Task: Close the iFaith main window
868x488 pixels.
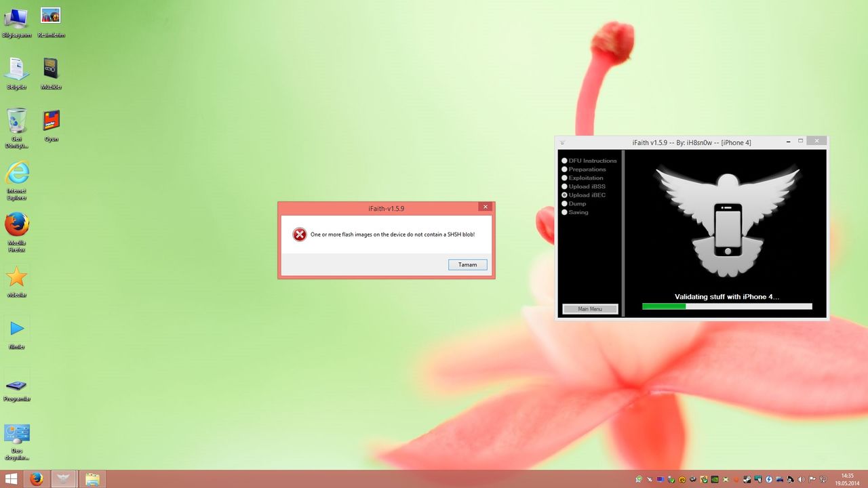Action: [x=817, y=141]
